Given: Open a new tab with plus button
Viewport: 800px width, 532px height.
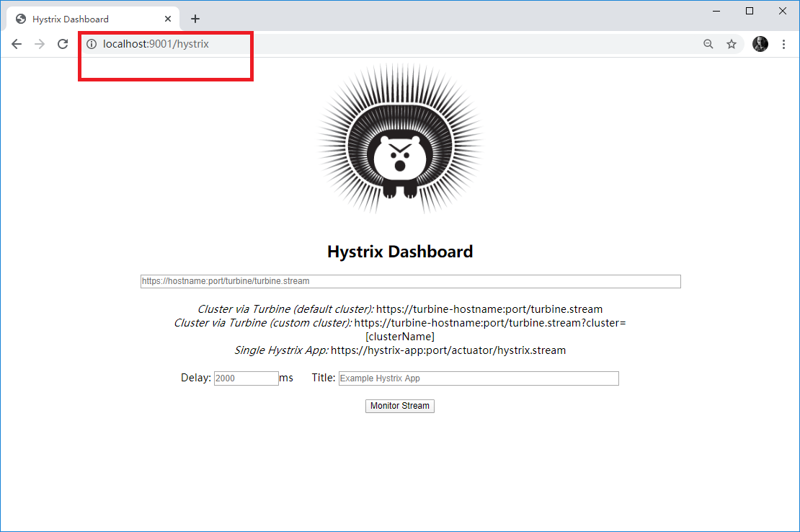Looking at the screenshot, I should pyautogui.click(x=195, y=19).
